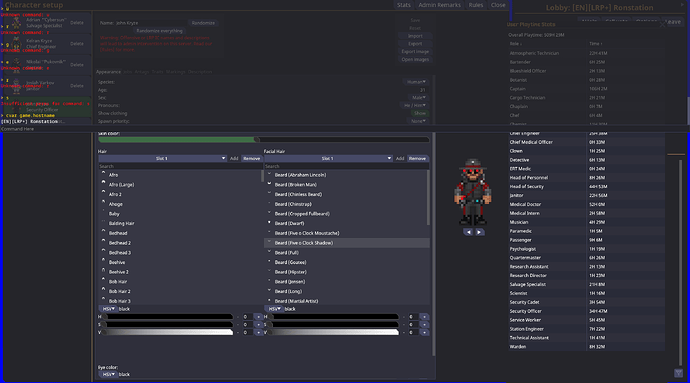Viewport: 690px width, 383px height.
Task: Choose Beard (Full) facial hair
Action: 345,252
